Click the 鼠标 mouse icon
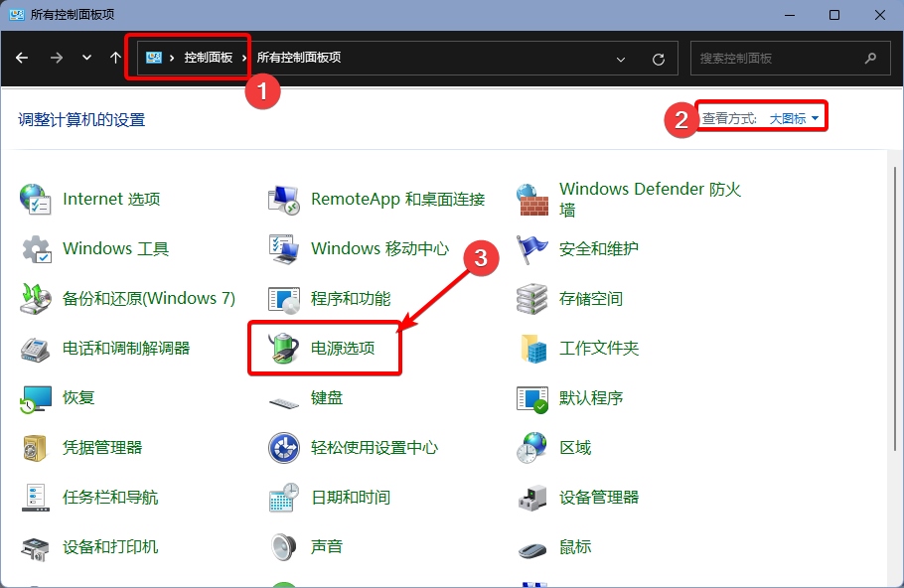 tap(532, 550)
